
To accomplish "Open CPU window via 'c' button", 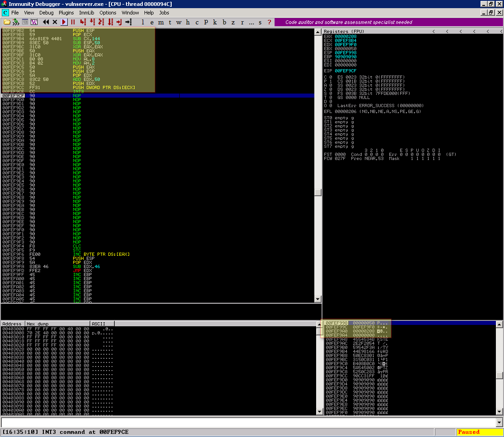I will [x=197, y=22].
